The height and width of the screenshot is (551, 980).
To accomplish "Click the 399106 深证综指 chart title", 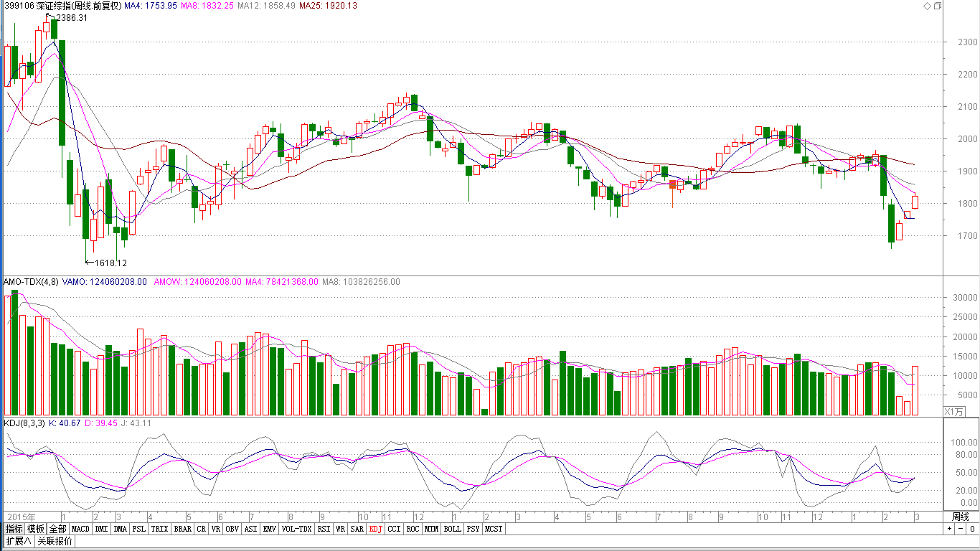I will [x=62, y=6].
